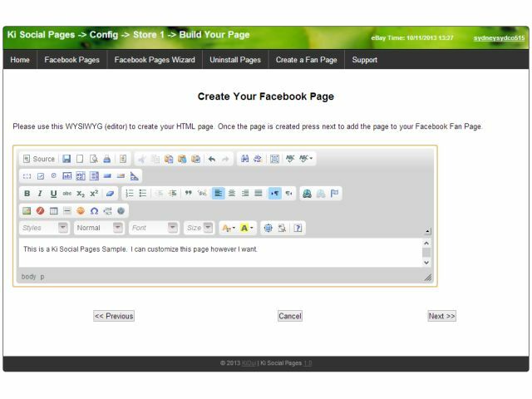Insert a Special Character omega icon

pyautogui.click(x=94, y=210)
